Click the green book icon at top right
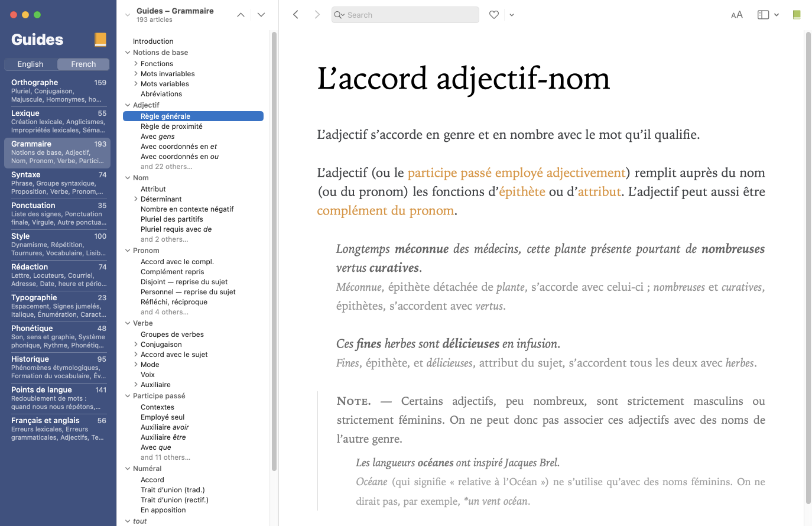The image size is (812, 526). (x=797, y=15)
